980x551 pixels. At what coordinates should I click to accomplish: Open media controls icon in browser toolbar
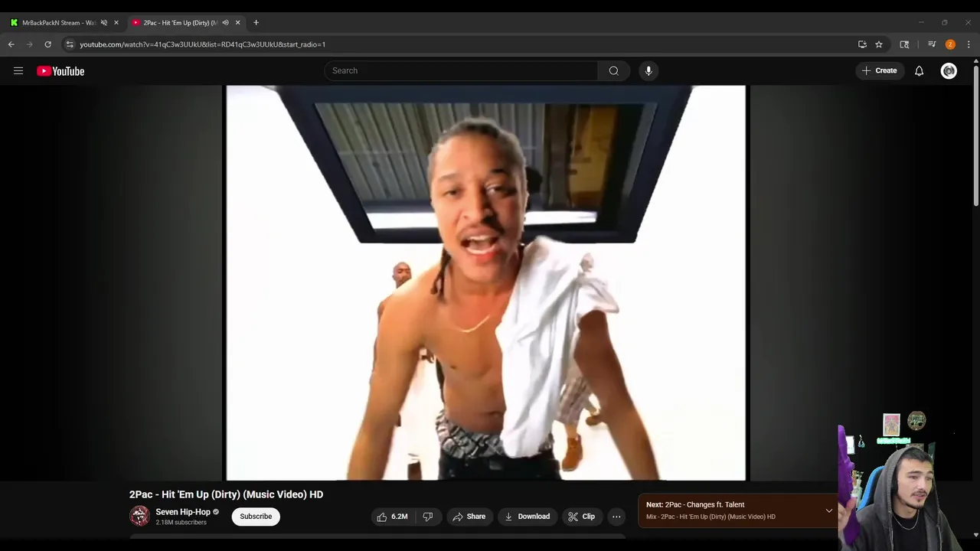click(x=932, y=44)
